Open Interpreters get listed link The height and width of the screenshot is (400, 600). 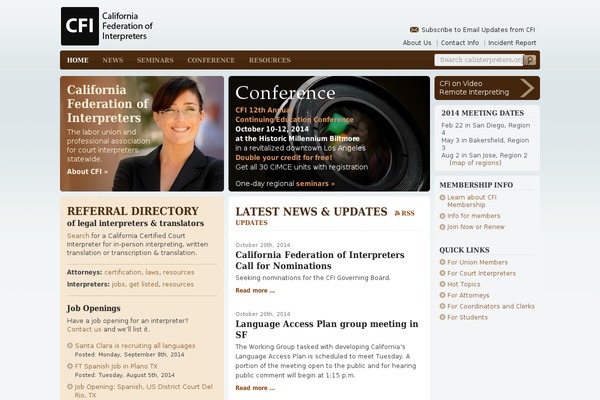point(143,284)
